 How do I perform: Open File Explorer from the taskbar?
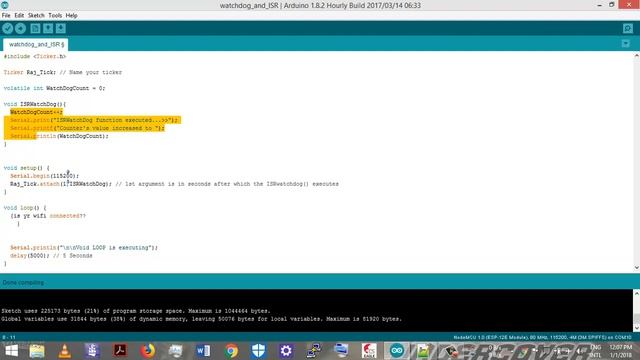coord(37,351)
